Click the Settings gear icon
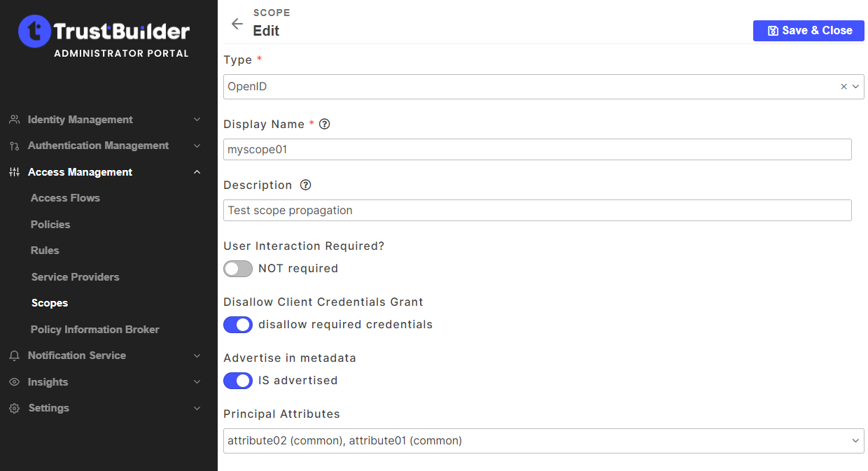Screen dimensions: 868x471 pos(14,408)
